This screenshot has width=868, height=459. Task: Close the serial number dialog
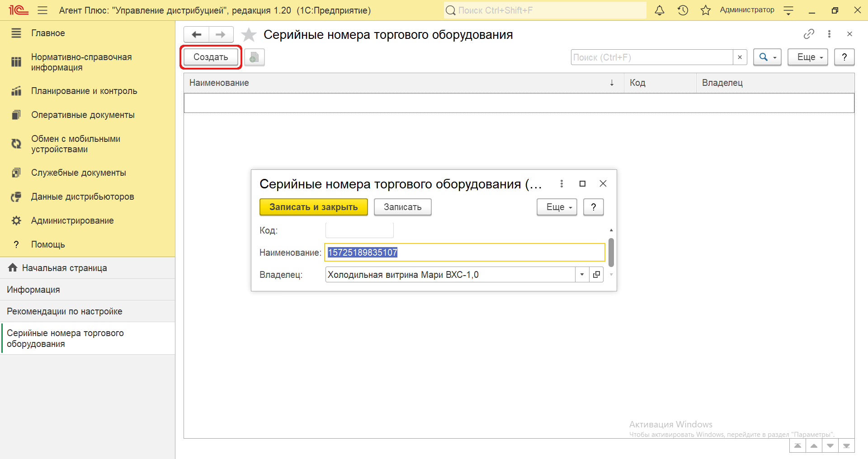pyautogui.click(x=603, y=183)
